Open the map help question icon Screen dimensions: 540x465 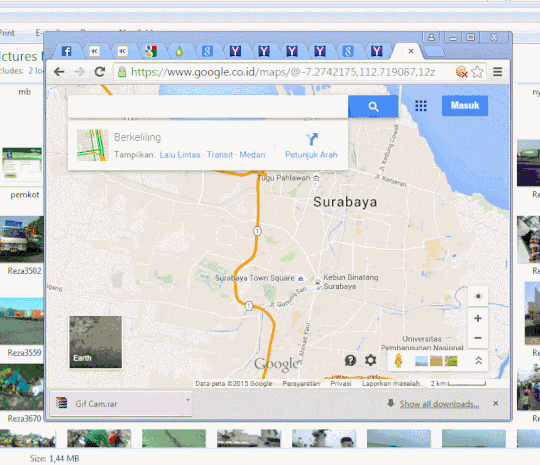[350, 361]
